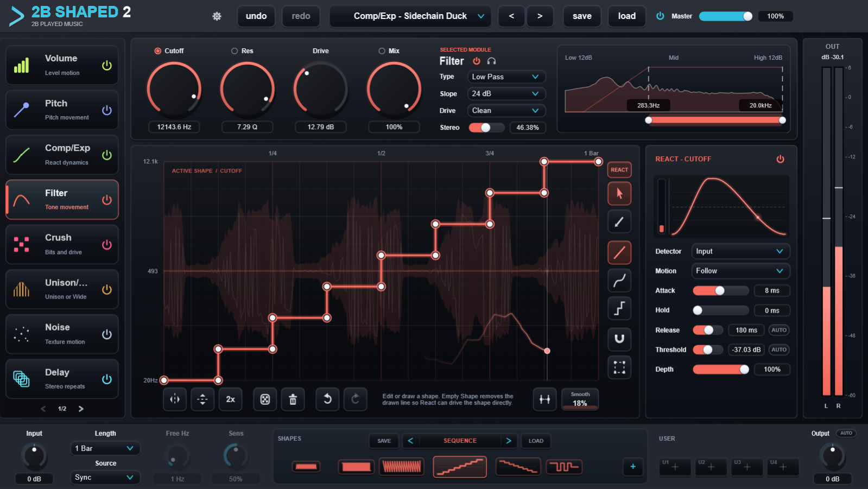Select the Res modulation radio button

click(x=235, y=51)
